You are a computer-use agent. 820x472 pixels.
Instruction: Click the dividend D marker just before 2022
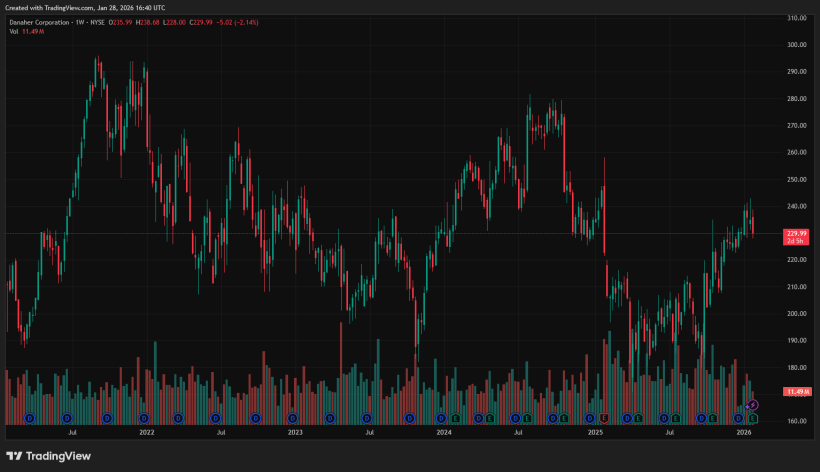point(143,417)
